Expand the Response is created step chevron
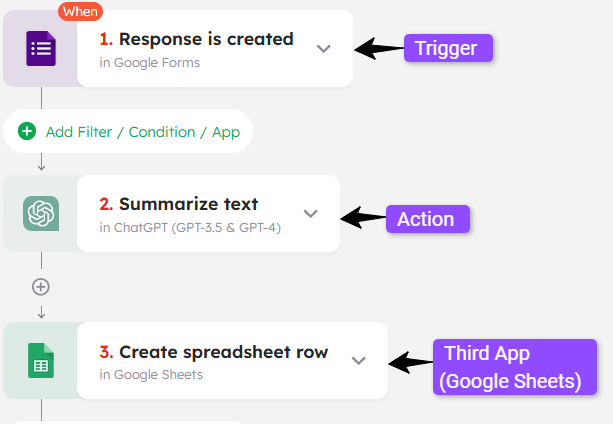Screen dimensions: 613x424 323,48
